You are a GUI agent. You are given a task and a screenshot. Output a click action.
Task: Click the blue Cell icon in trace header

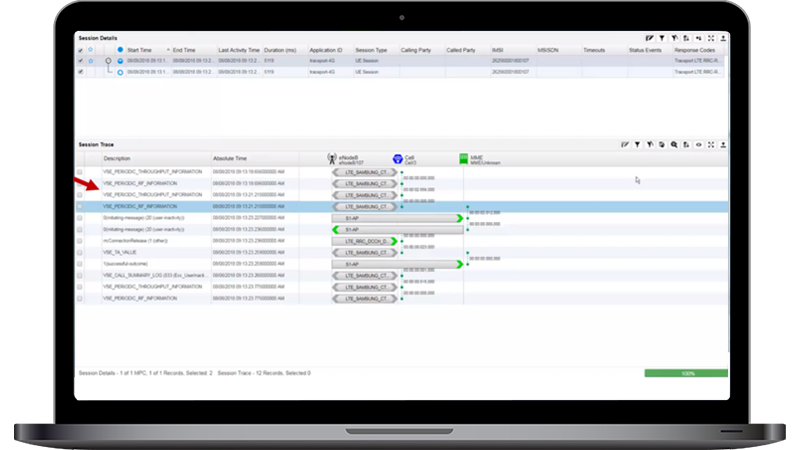tap(397, 158)
